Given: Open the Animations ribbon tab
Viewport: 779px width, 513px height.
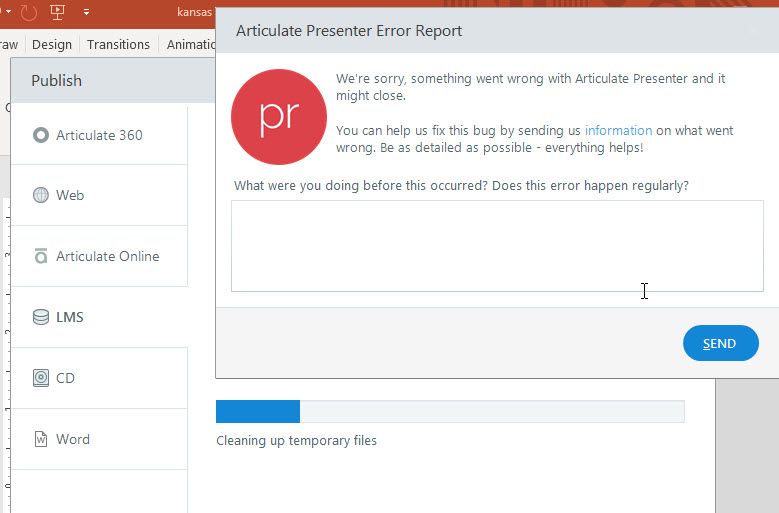Looking at the screenshot, I should [190, 44].
